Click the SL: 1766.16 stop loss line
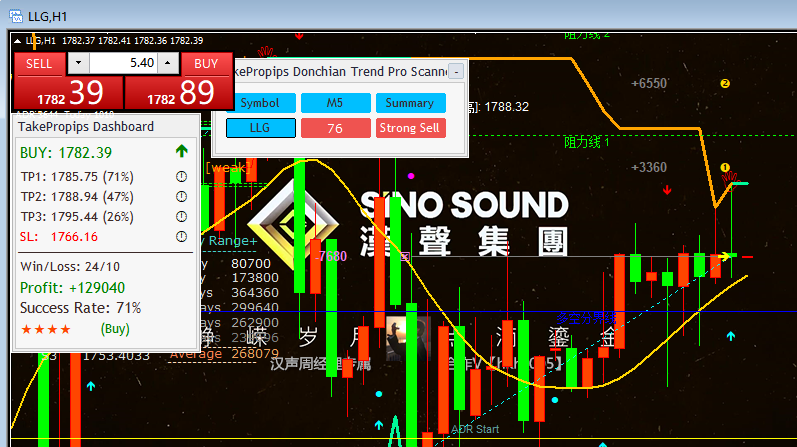This screenshot has height=447, width=797. 59,236
